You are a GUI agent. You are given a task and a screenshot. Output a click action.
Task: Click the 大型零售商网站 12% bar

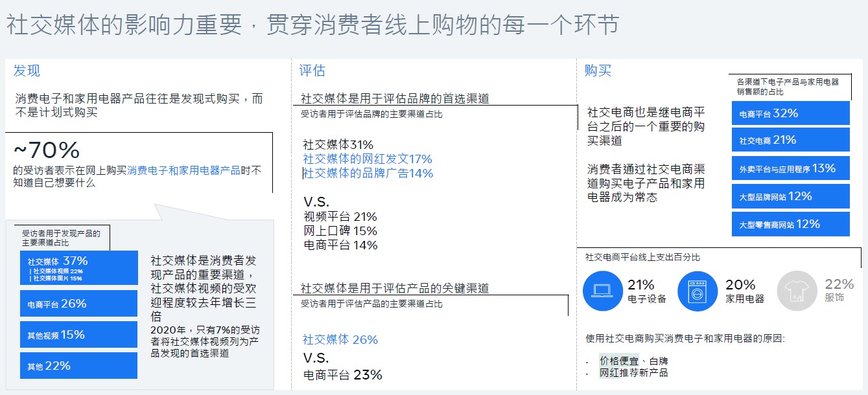(x=790, y=224)
